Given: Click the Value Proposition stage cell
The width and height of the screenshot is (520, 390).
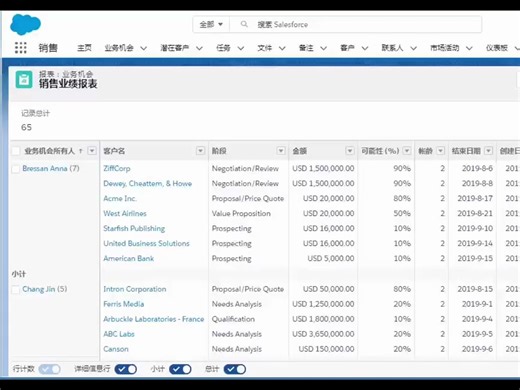Looking at the screenshot, I should pos(241,213).
